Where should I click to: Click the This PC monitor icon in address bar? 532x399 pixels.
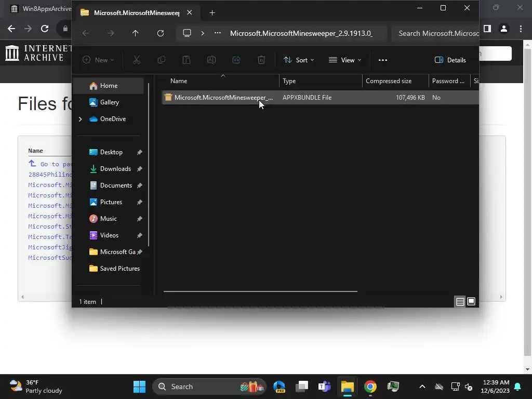click(x=187, y=33)
